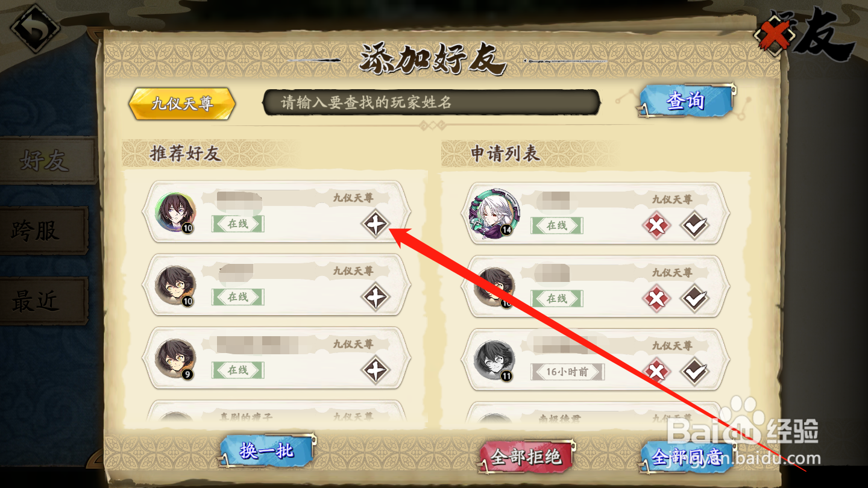
Task: Accept the first friend request with checkmark
Action: pos(694,227)
